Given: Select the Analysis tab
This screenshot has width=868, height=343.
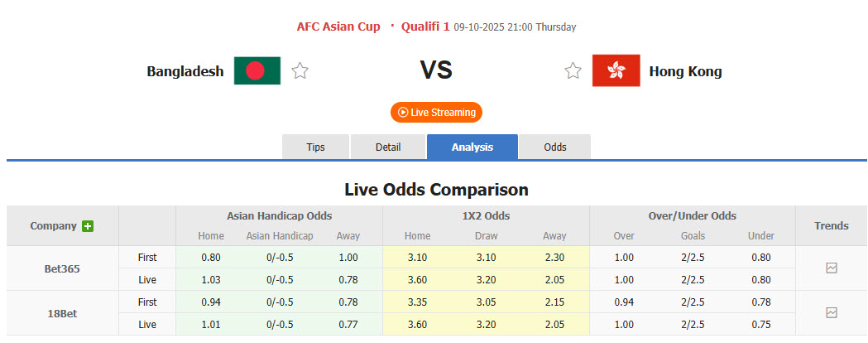Looking at the screenshot, I should 472,147.
